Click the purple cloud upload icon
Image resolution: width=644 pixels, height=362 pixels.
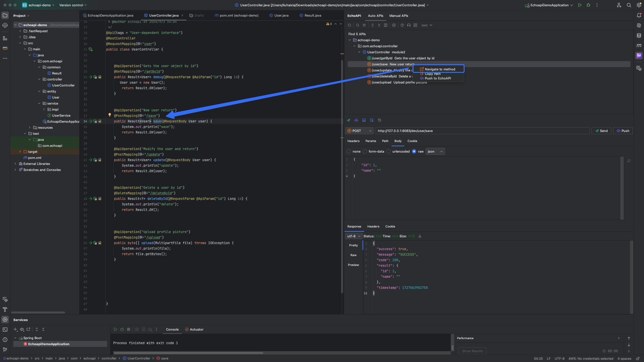(x=356, y=120)
